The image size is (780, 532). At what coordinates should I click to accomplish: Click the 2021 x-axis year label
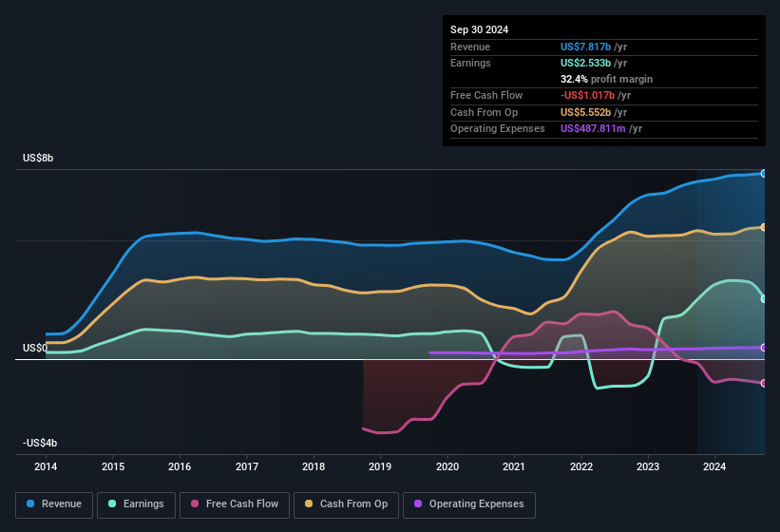click(x=514, y=466)
